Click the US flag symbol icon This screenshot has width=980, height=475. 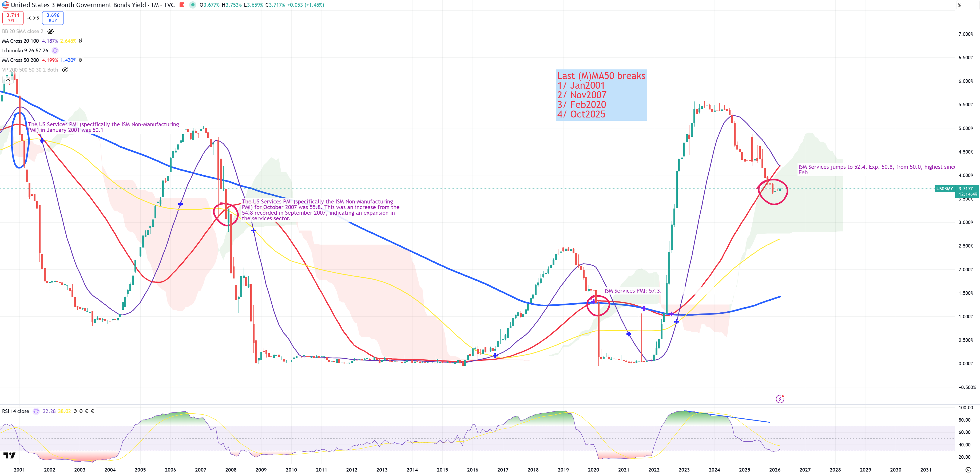[x=5, y=5]
